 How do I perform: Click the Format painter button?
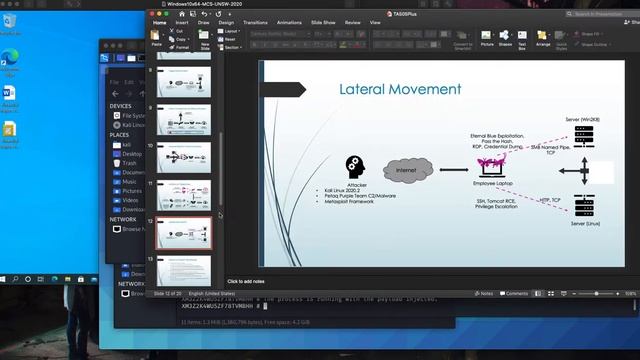[x=179, y=47]
